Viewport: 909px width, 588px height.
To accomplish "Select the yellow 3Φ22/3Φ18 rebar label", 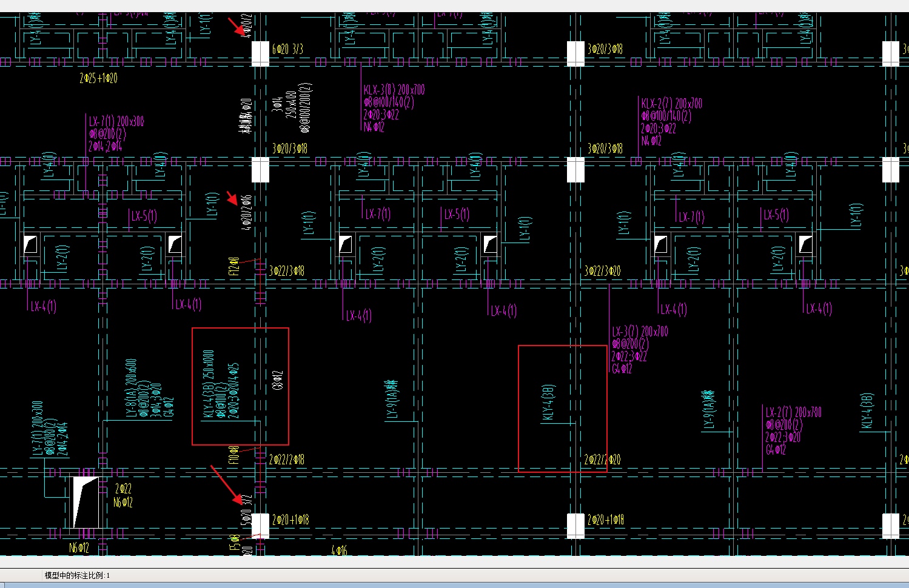I will click(287, 271).
